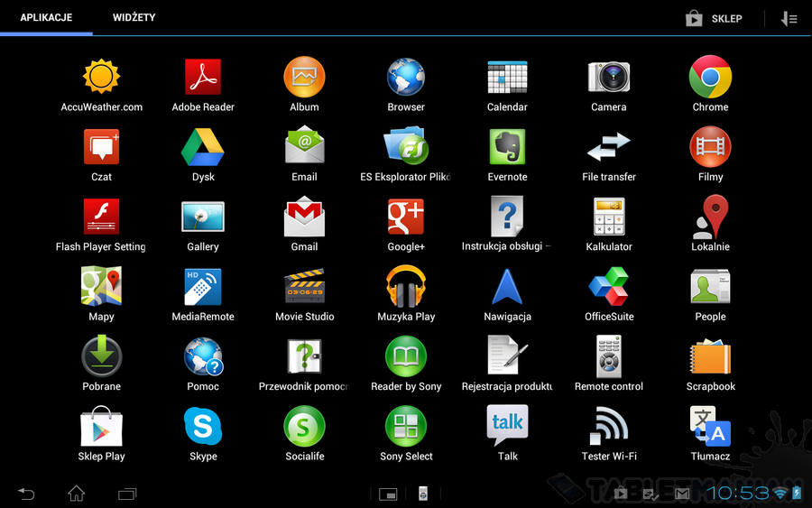Open the Album app
812x508 pixels.
tap(305, 77)
